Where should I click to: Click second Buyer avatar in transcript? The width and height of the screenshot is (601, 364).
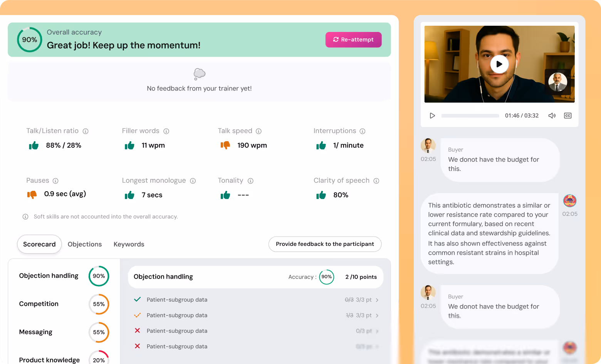tap(428, 293)
